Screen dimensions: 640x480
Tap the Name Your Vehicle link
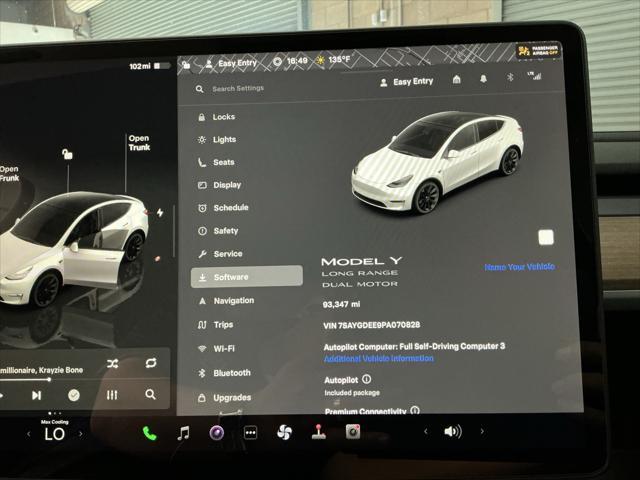point(519,267)
